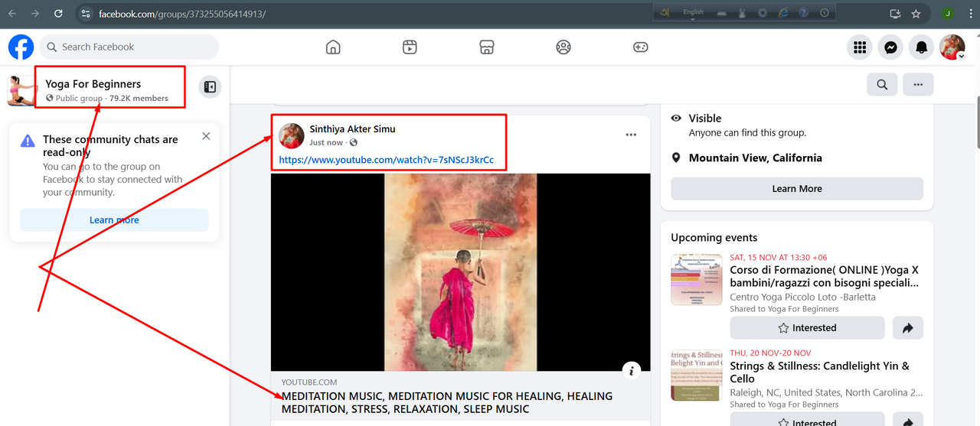Open Sinthiya Akter Simu's profile picture
980x426 pixels.
click(292, 135)
